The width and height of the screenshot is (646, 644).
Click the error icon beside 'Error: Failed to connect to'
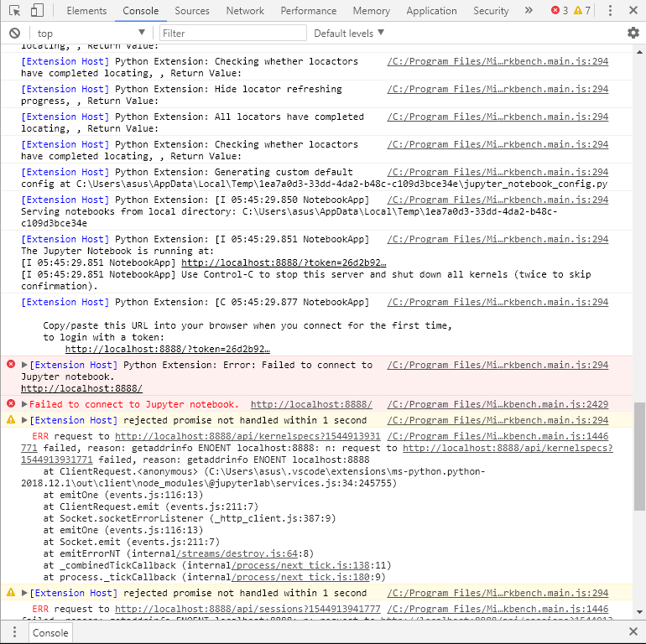coord(11,364)
